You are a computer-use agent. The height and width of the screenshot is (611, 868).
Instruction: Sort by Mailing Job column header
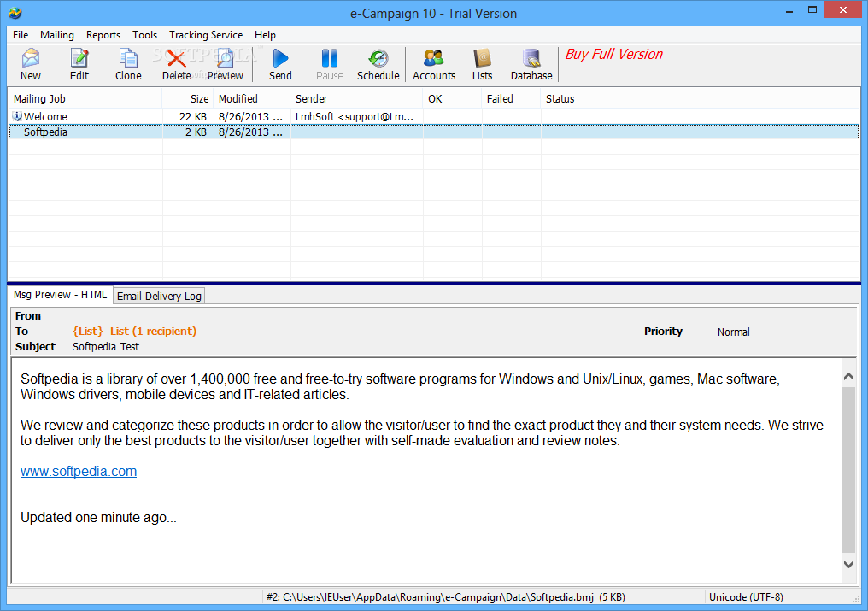point(85,98)
